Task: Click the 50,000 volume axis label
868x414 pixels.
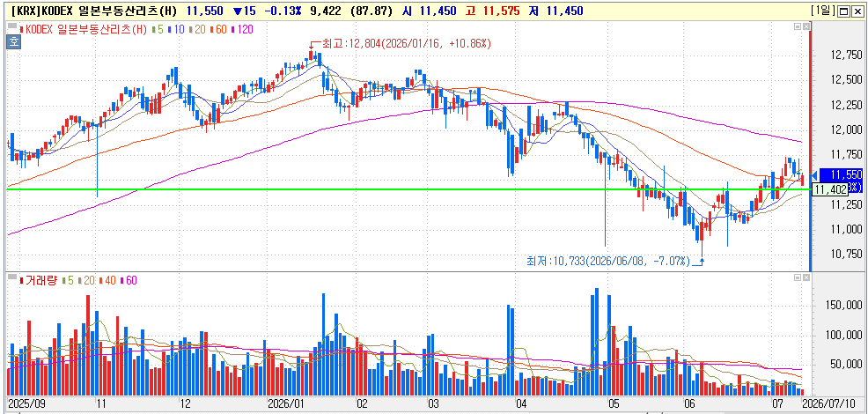Action: click(846, 364)
